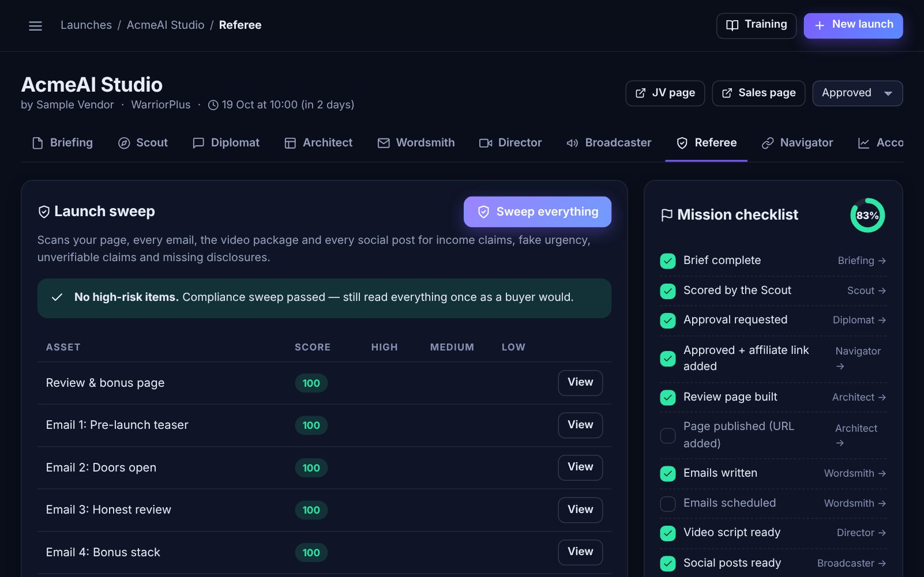The height and width of the screenshot is (577, 924).
Task: View Email 1: Pre-launch teaser
Action: click(x=580, y=425)
